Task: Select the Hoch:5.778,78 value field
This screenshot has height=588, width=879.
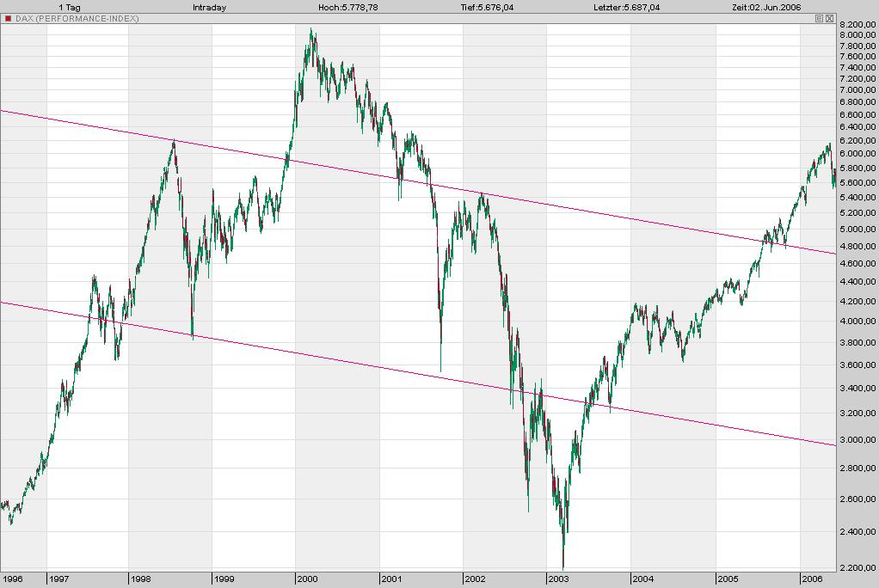Action: [347, 6]
